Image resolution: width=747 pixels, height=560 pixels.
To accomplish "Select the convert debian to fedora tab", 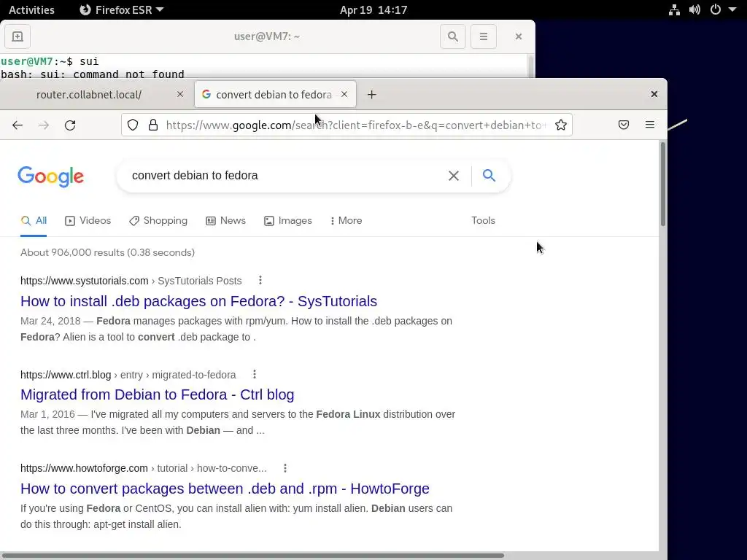I will click(x=274, y=95).
